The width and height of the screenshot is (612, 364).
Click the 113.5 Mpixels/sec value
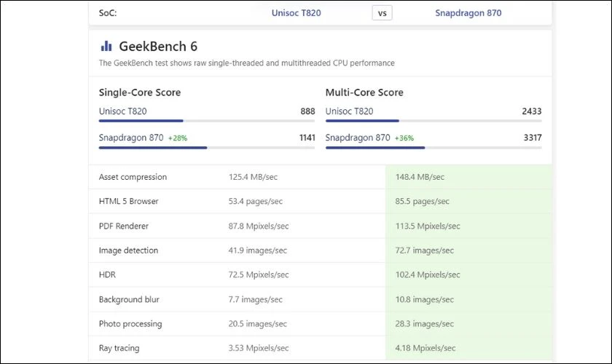[x=428, y=226]
